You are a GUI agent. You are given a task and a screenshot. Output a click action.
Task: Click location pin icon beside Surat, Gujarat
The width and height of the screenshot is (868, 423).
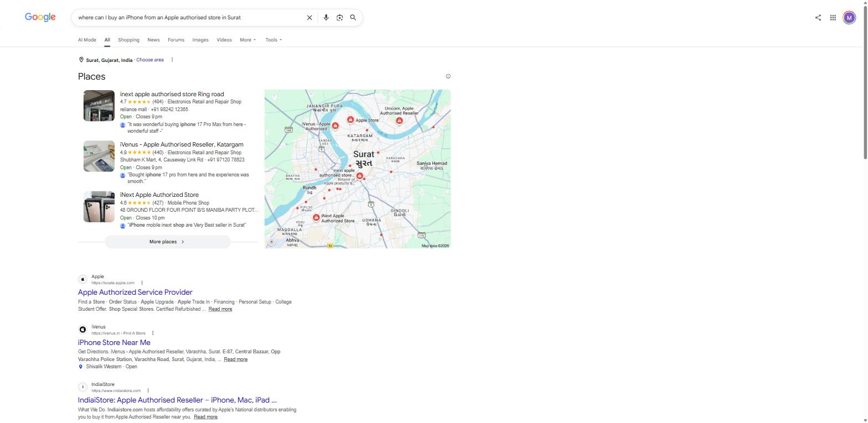click(81, 60)
